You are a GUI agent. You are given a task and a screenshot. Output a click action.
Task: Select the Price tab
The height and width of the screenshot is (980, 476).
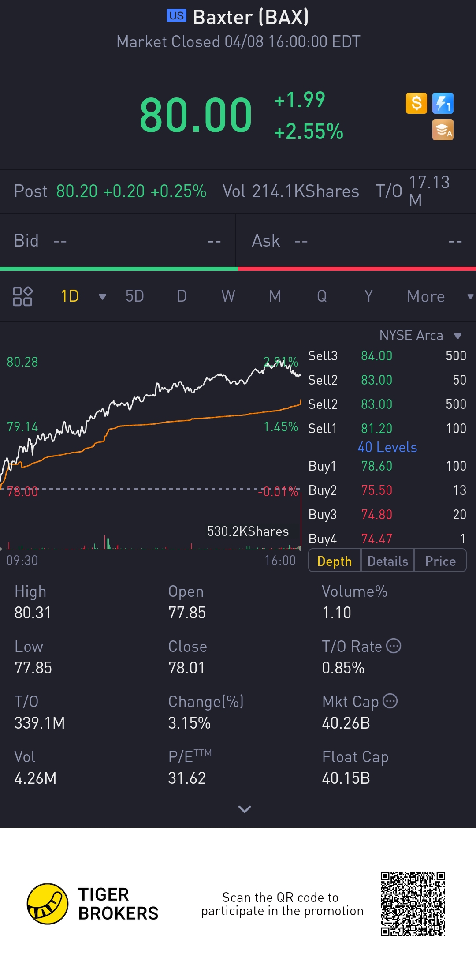[x=440, y=561]
